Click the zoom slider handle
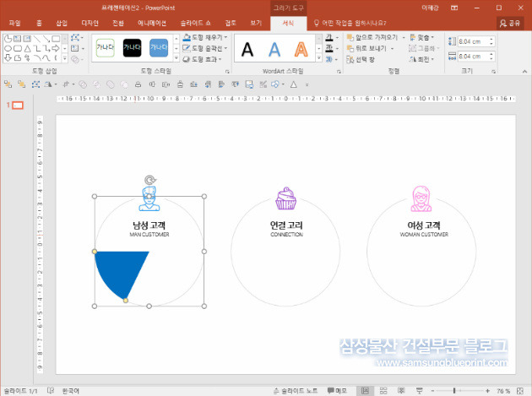 click(x=454, y=391)
